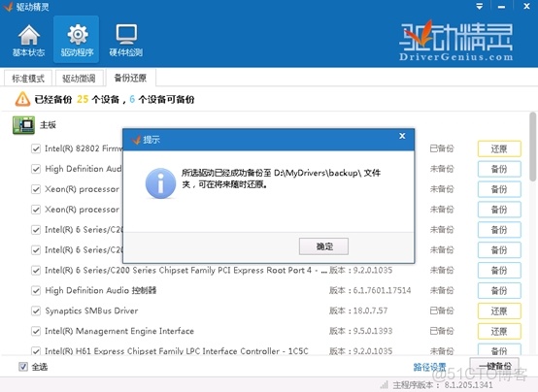This screenshot has width=538, height=392.
Task: Click the vertical scrollbar thumb
Action: [532, 147]
